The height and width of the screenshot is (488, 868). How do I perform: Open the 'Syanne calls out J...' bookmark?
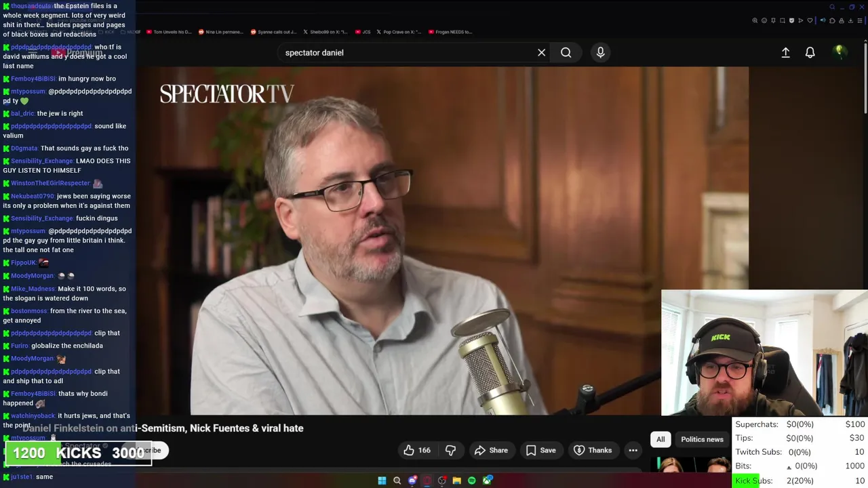273,32
